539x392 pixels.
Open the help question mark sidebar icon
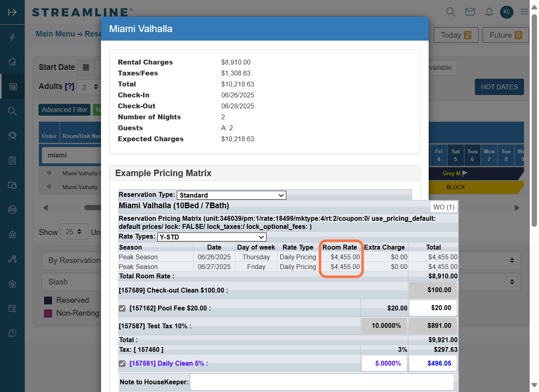pyautogui.click(x=12, y=333)
